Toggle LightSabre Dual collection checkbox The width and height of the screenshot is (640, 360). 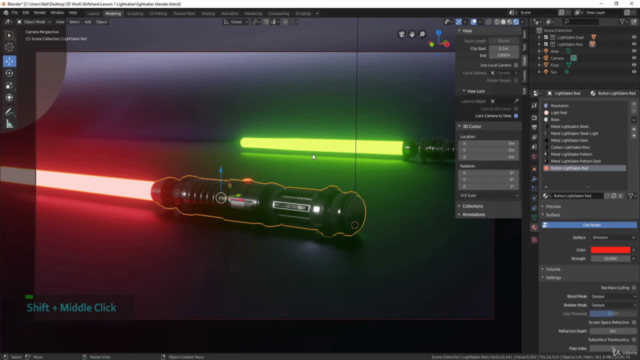pyautogui.click(x=546, y=38)
